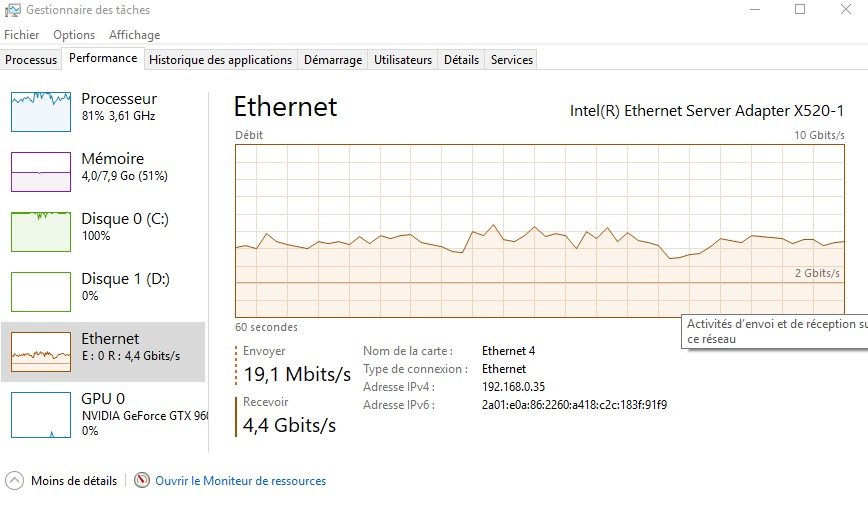
Task: Open the GPU 0 graph thumbnail
Action: (40, 414)
